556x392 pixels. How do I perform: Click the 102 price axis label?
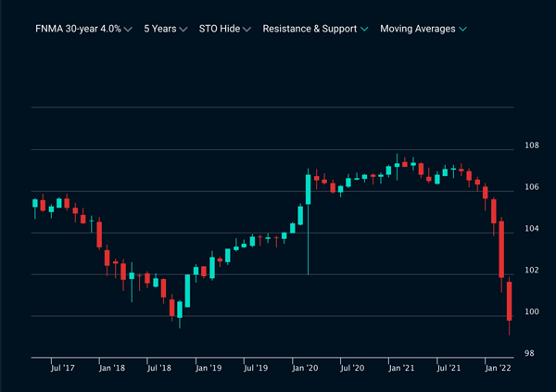click(x=532, y=270)
